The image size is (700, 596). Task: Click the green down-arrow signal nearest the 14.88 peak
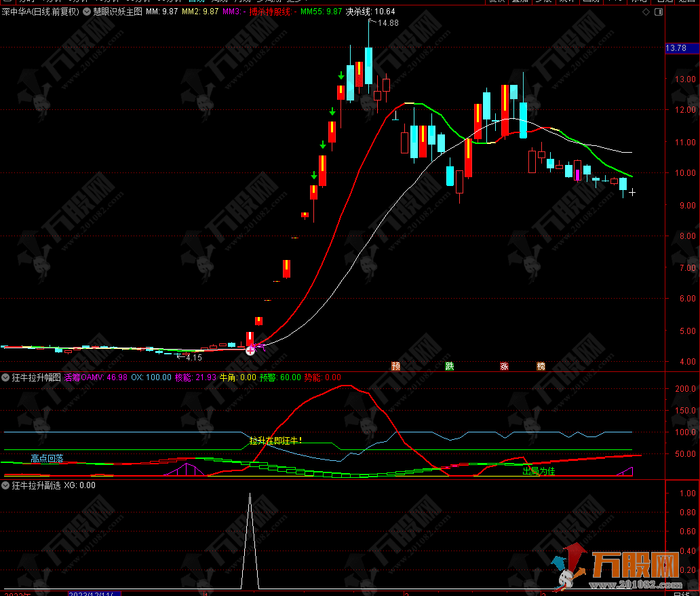click(341, 76)
